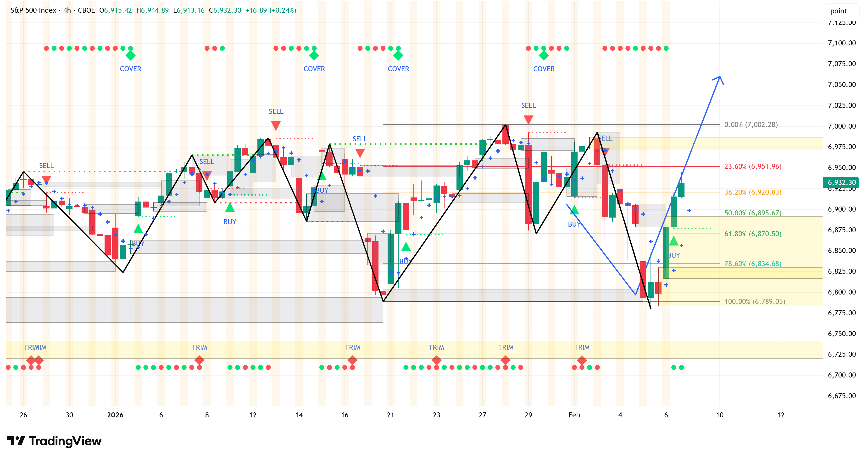This screenshot has width=868, height=459.
Task: Click the '2026' label on the time axis
Action: pyautogui.click(x=115, y=415)
